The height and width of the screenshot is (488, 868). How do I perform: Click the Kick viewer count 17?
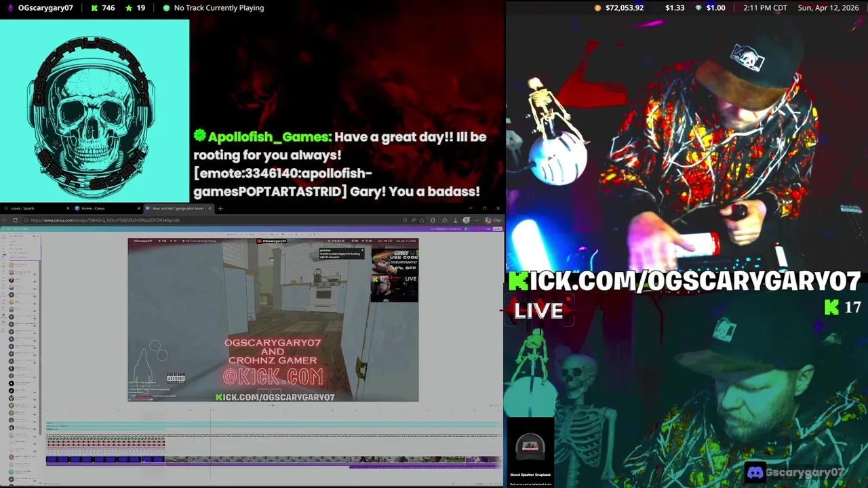click(x=852, y=308)
